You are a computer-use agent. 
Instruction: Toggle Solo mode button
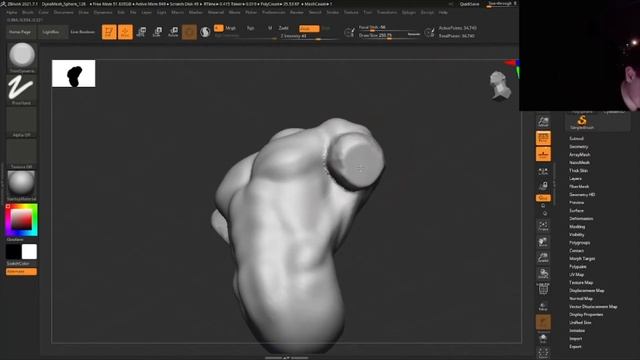coord(543,339)
